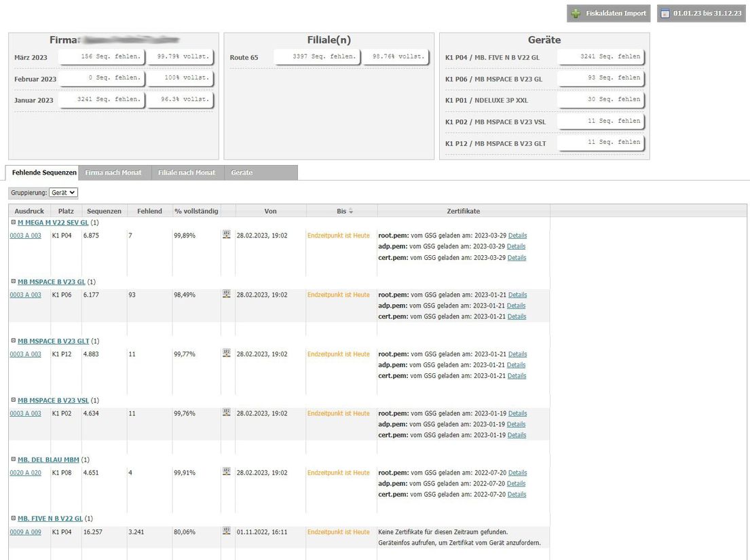
Task: Open the 0009 A 009 printout link
Action: [25, 532]
